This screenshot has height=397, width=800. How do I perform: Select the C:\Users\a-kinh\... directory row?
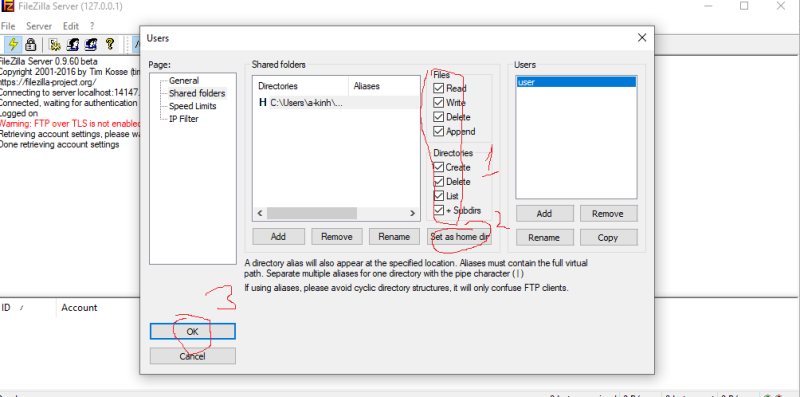point(338,103)
